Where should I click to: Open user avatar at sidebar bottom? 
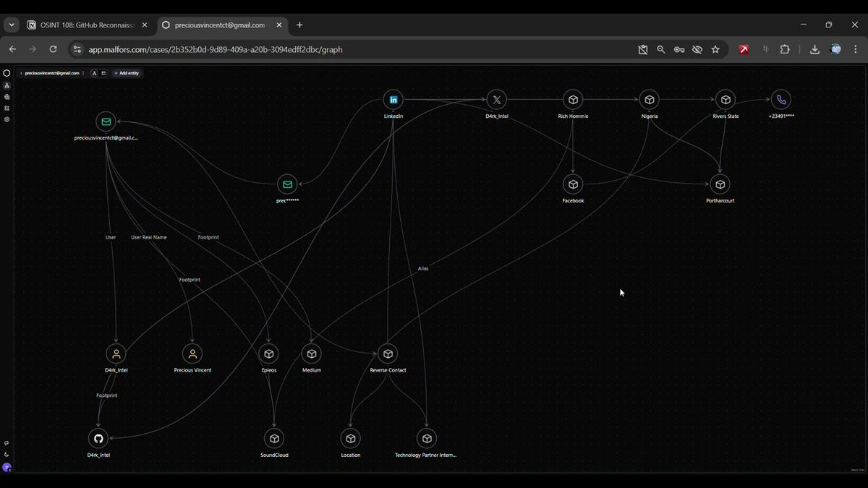(7, 467)
